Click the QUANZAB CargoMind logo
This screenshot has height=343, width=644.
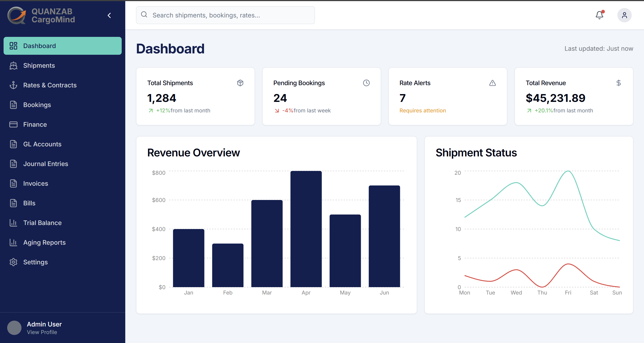point(41,15)
